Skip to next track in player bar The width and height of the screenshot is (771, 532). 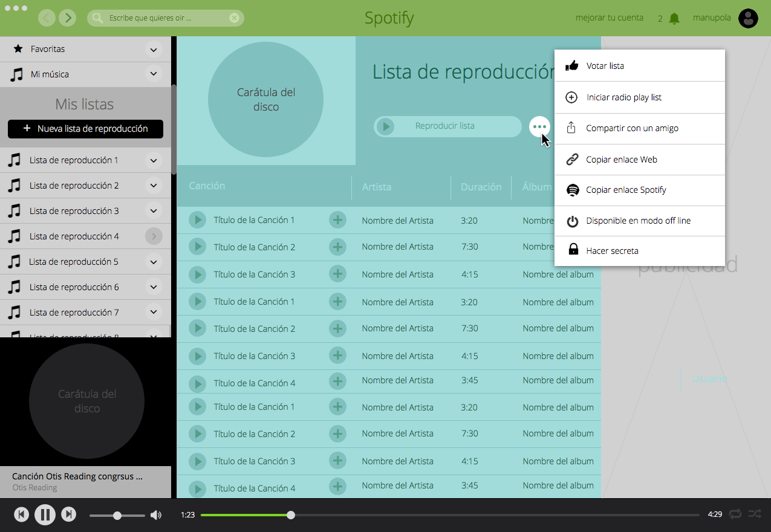69,514
